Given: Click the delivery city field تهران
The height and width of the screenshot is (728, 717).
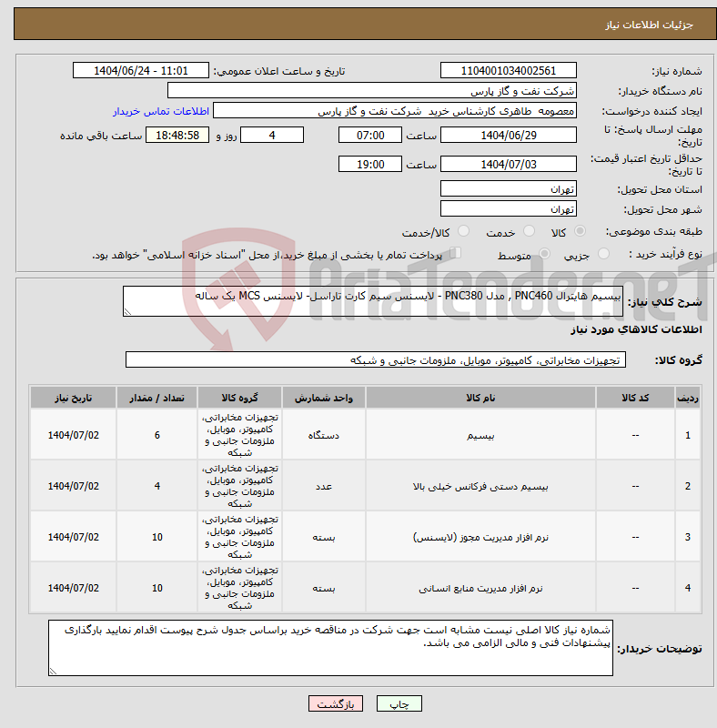Looking at the screenshot, I should coord(508,209).
